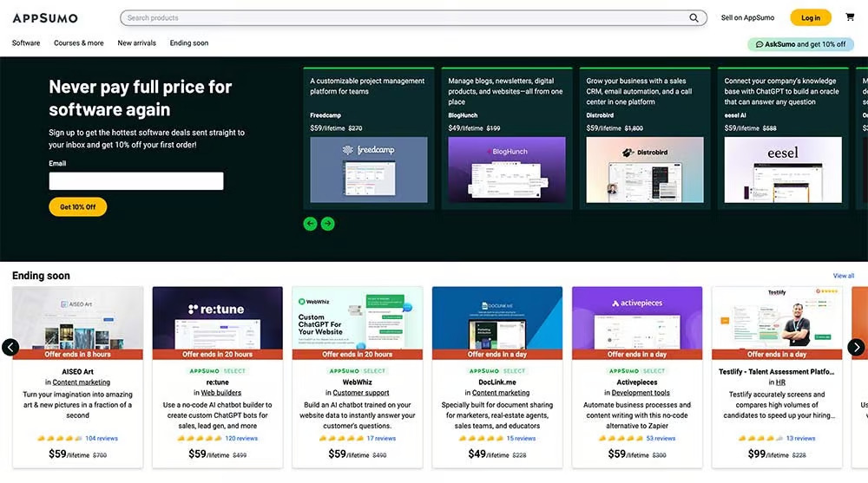The image size is (868, 483).
Task: Go to Ending soon nav link
Action: pos(188,43)
